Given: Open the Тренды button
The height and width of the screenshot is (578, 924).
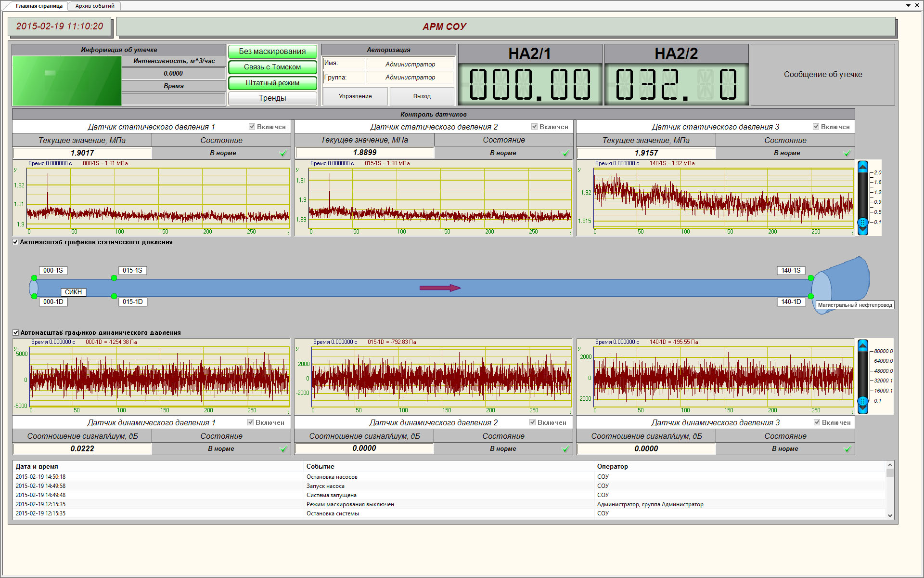Looking at the screenshot, I should point(272,98).
